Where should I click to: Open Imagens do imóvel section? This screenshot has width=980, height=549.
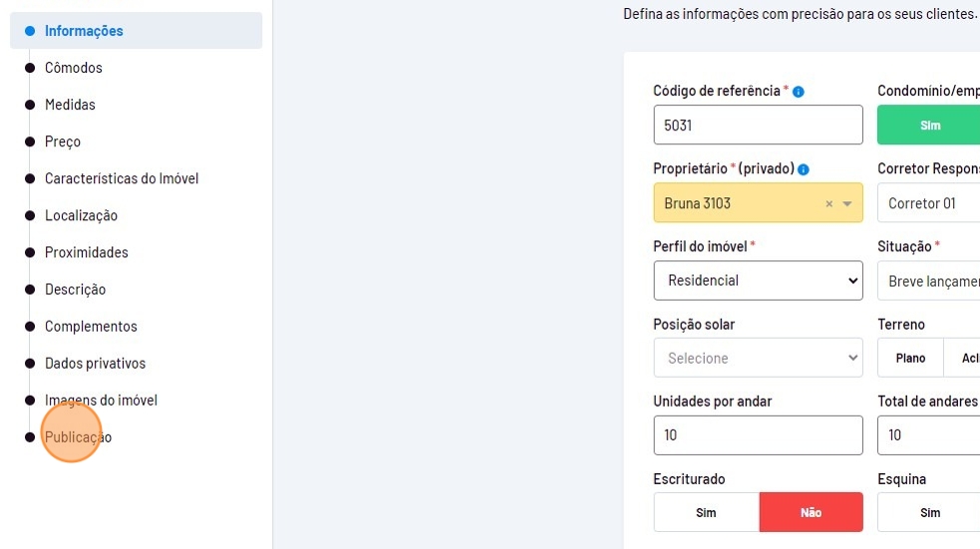tap(101, 401)
